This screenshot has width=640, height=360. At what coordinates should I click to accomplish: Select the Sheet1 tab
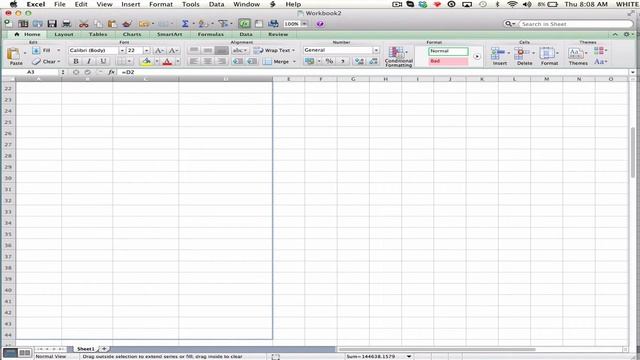click(86, 349)
